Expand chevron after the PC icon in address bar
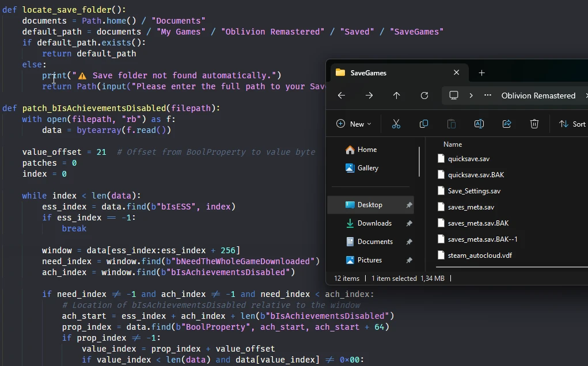Viewport: 588px width, 366px height. (471, 96)
